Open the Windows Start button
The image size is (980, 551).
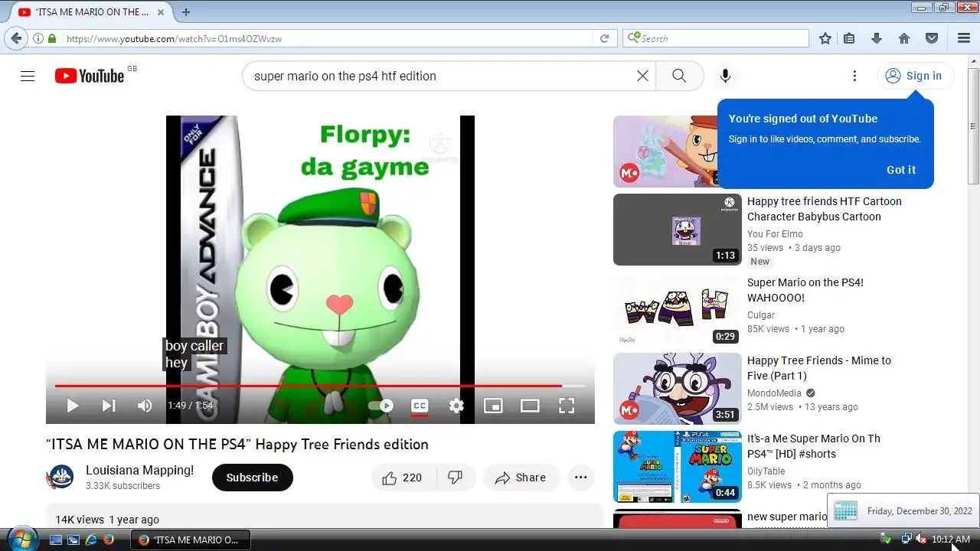point(21,539)
